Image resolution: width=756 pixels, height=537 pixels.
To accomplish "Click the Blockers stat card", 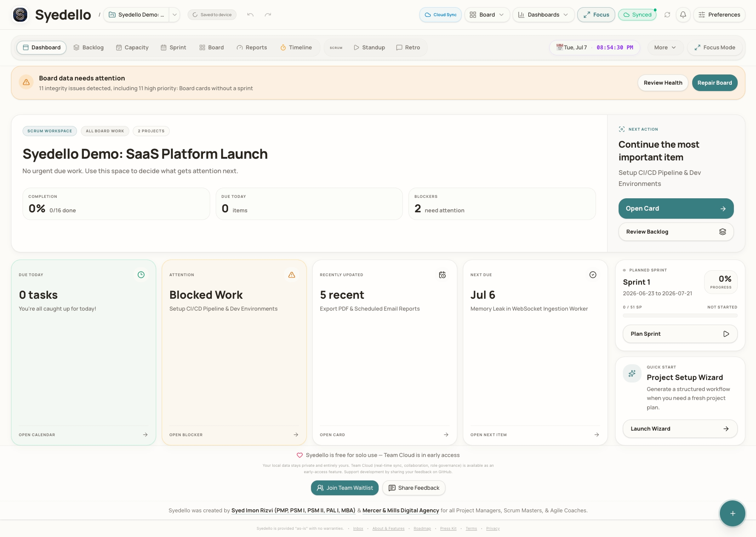I will point(502,204).
